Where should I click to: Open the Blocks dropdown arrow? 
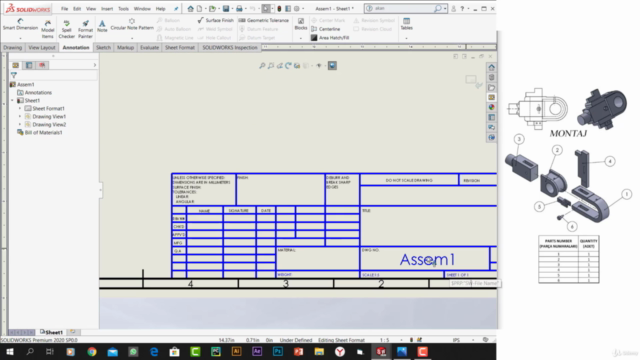click(x=301, y=38)
